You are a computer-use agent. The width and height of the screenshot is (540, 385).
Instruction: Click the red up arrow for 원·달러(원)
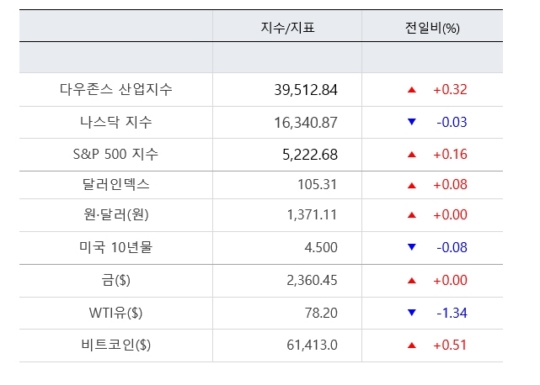tap(412, 216)
